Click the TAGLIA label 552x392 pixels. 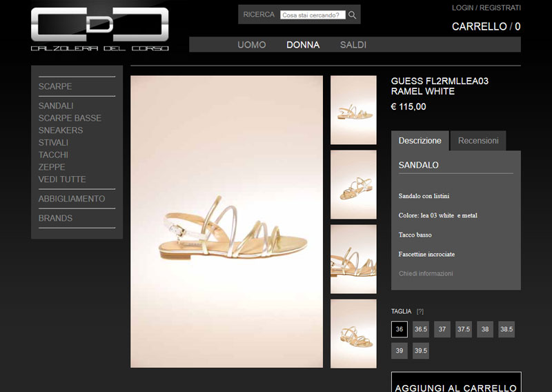401,311
